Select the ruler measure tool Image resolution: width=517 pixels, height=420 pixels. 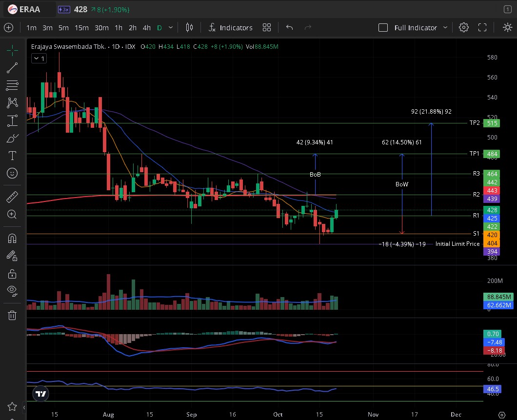pyautogui.click(x=12, y=197)
